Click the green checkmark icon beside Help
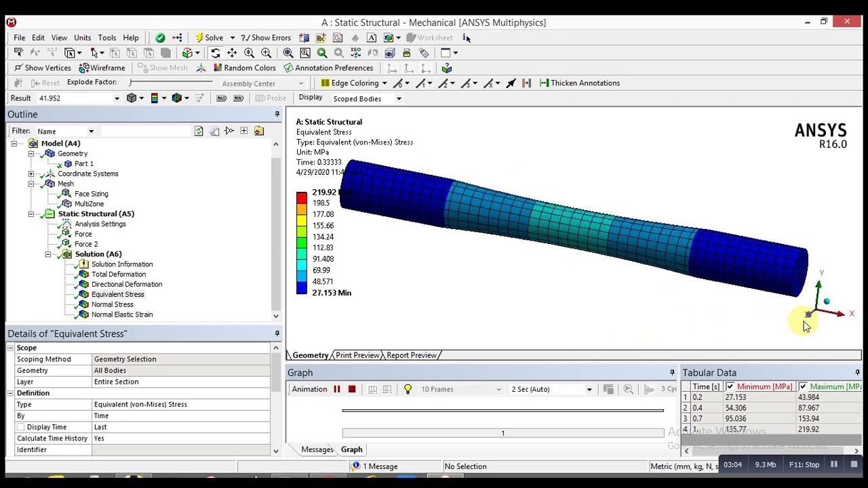 click(160, 38)
